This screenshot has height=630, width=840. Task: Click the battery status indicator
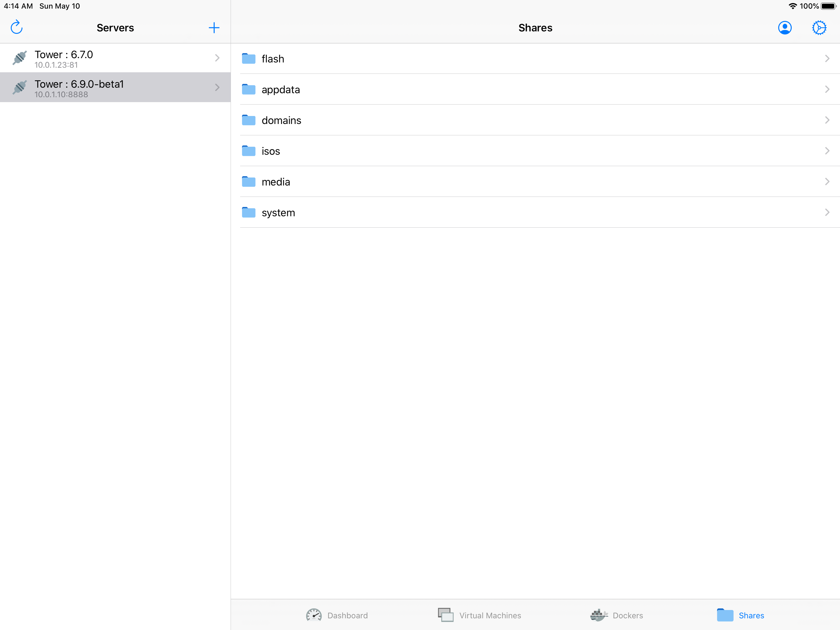pos(828,6)
